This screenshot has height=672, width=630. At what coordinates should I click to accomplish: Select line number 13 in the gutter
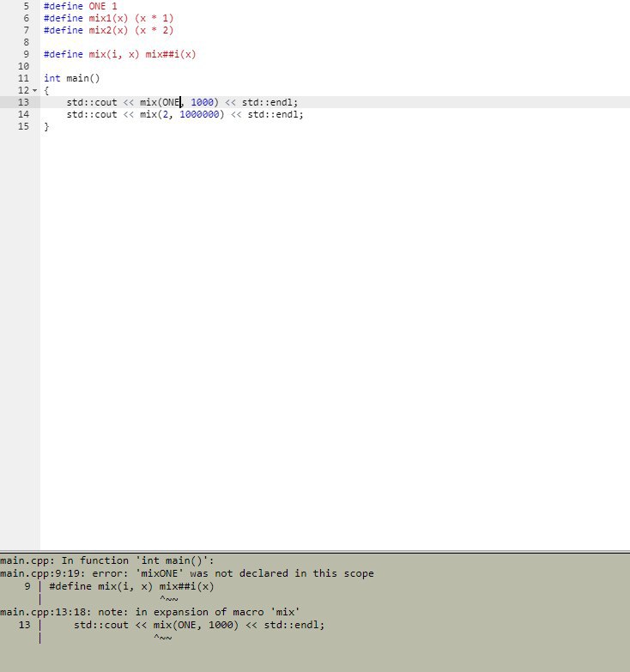point(23,102)
